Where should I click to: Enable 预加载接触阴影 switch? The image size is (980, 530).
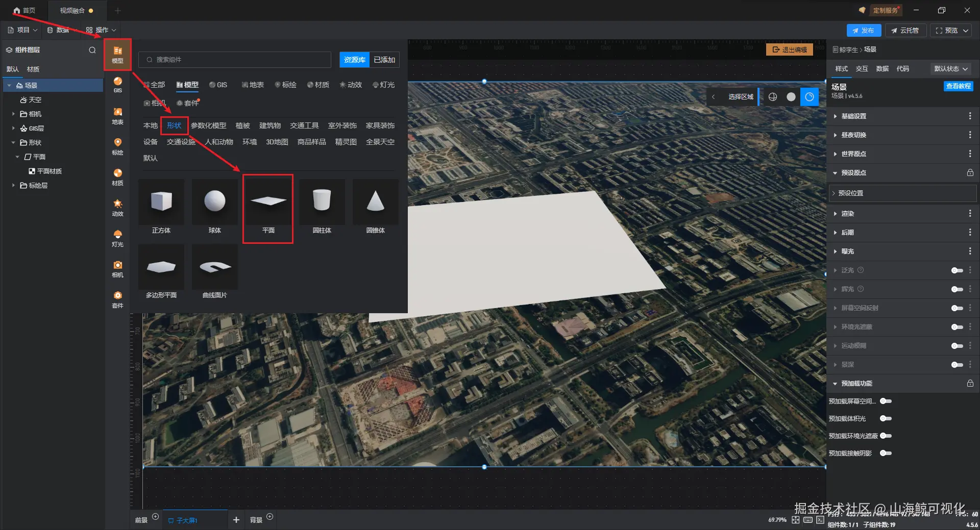886,453
